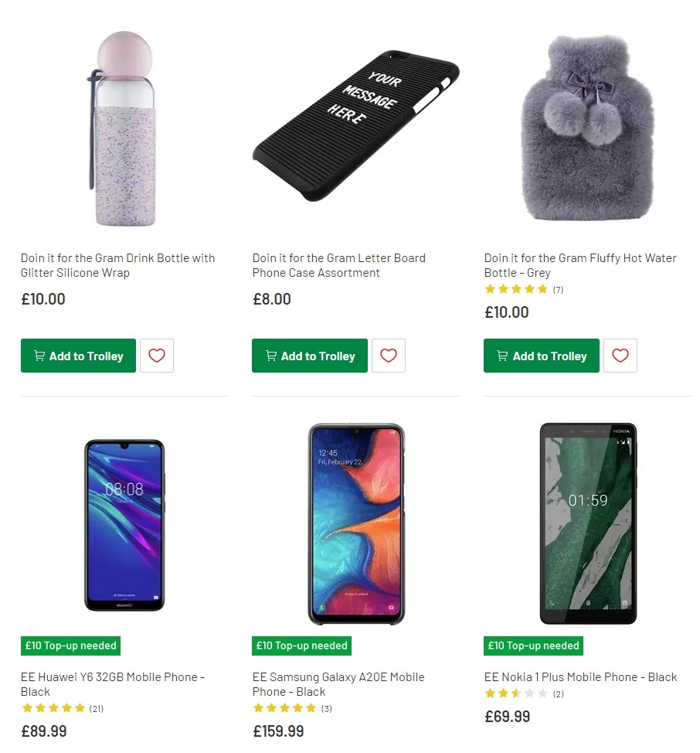Open the EE Nokia 1 Plus product page
The height and width of the screenshot is (753, 700).
click(x=581, y=677)
